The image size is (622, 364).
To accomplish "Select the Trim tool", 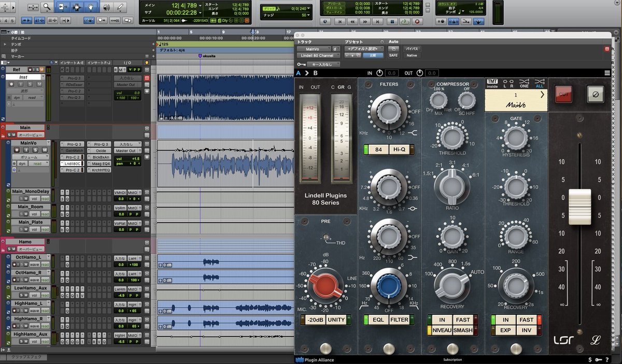I will pos(63,7).
